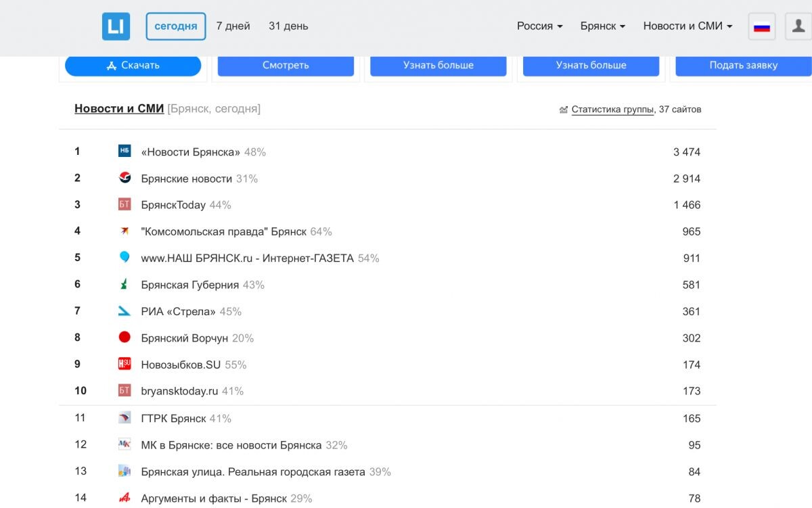The width and height of the screenshot is (812, 508).
Task: Open "Комсомольская правда" Брянск link
Action: pos(224,232)
